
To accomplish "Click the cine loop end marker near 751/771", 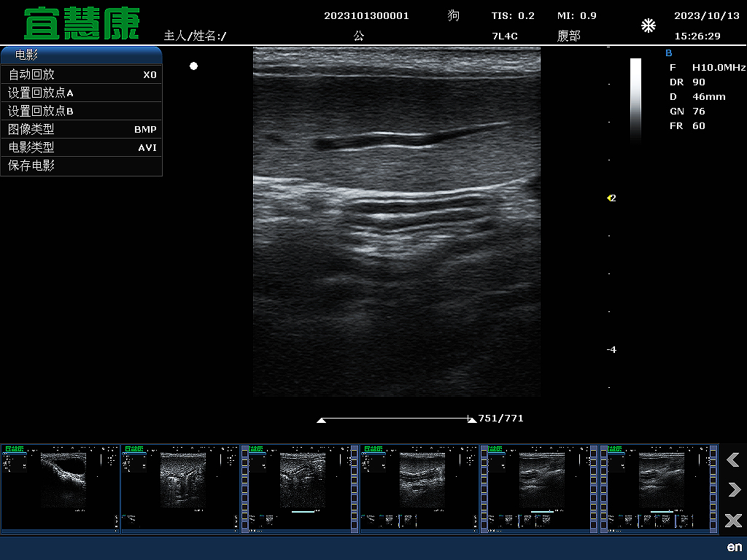I will [x=471, y=419].
